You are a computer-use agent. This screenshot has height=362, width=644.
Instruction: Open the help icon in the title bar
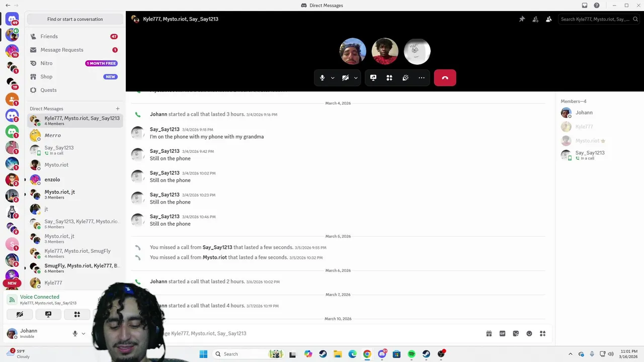tap(597, 6)
